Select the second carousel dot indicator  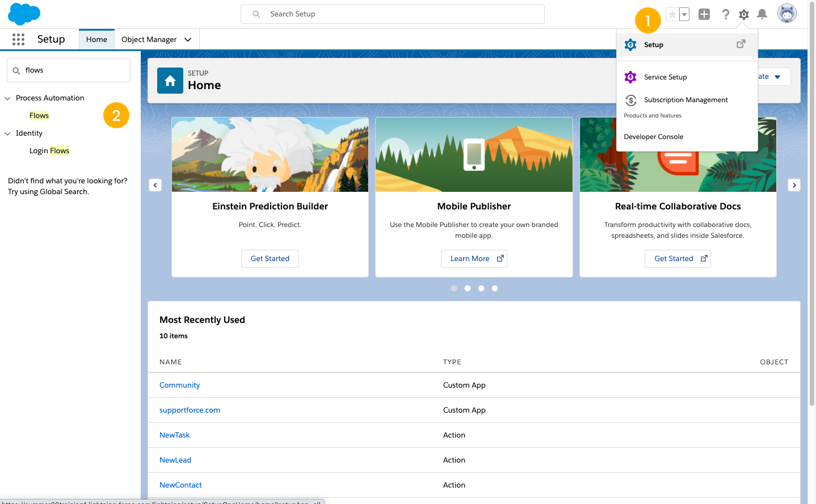[x=468, y=288]
